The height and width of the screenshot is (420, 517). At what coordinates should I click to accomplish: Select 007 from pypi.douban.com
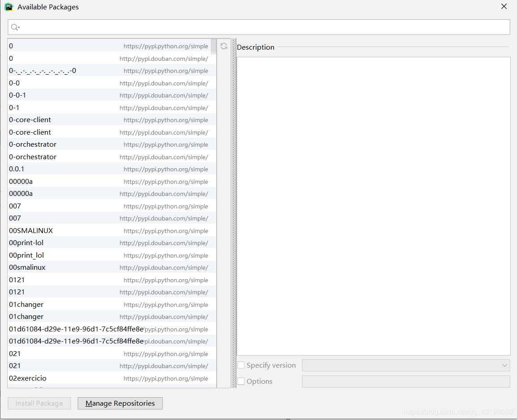(x=112, y=218)
